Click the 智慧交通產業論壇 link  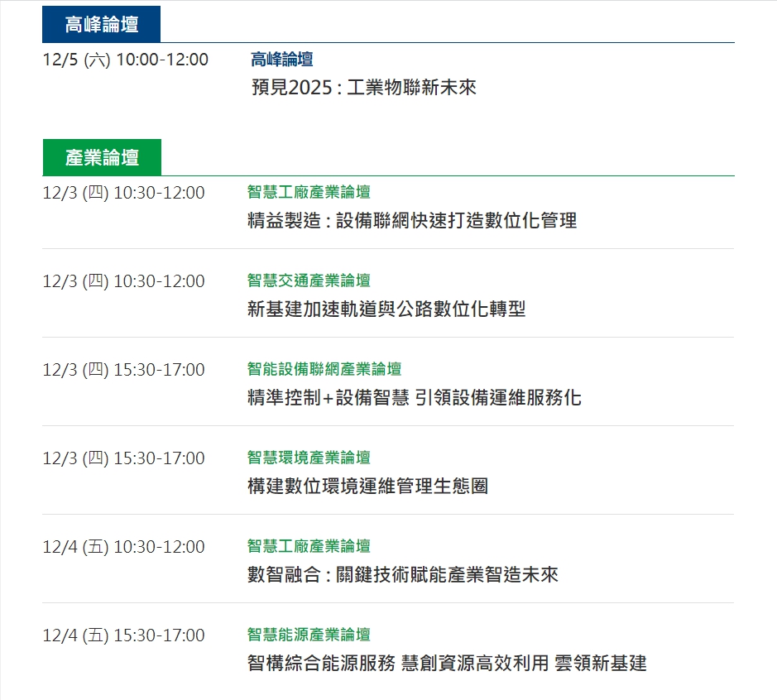(x=309, y=280)
